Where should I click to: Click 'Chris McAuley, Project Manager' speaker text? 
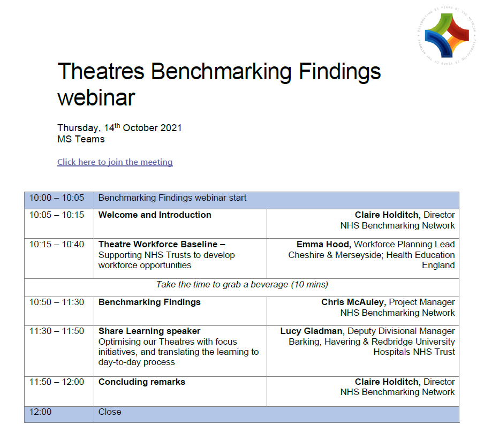(388, 302)
